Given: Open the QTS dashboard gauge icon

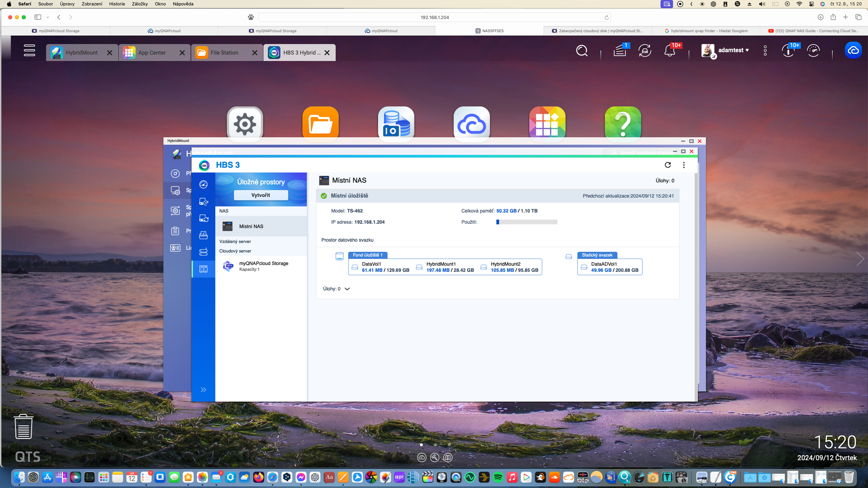Looking at the screenshot, I should click(813, 51).
